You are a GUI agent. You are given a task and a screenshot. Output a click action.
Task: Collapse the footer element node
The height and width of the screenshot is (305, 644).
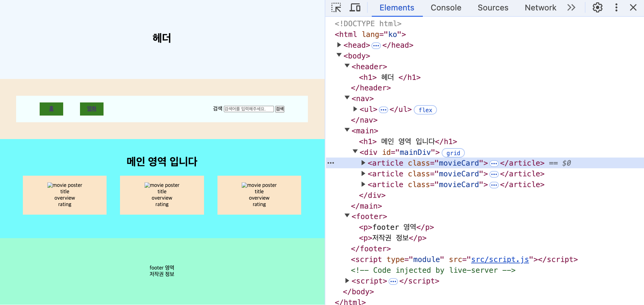[x=347, y=216]
